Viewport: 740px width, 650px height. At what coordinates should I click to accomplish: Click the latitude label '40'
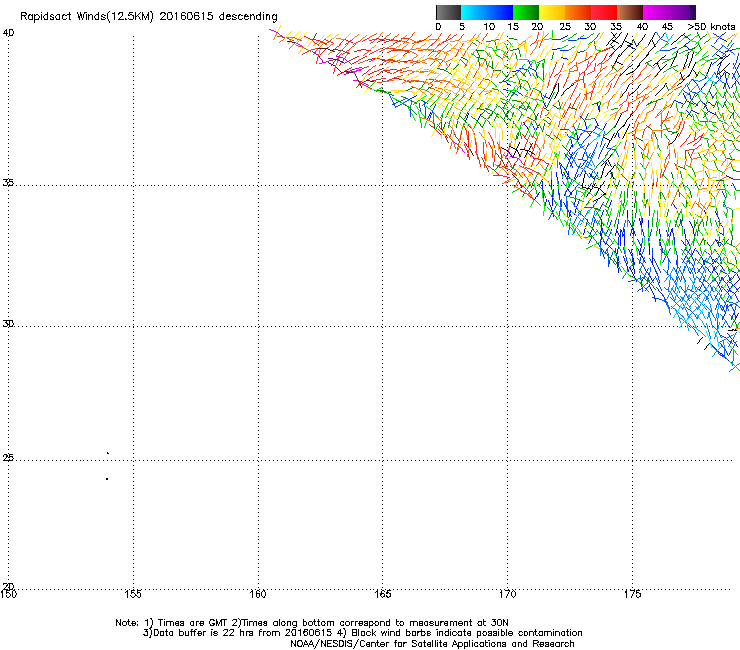click(x=8, y=33)
